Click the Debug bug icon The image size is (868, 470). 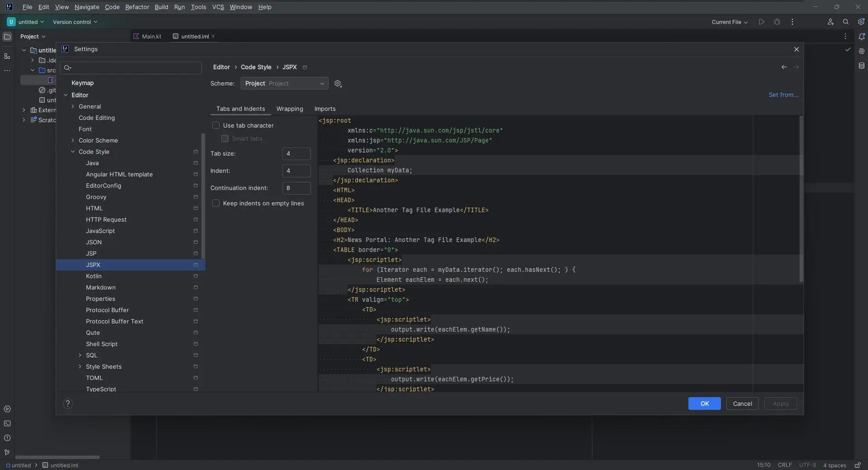pos(777,22)
